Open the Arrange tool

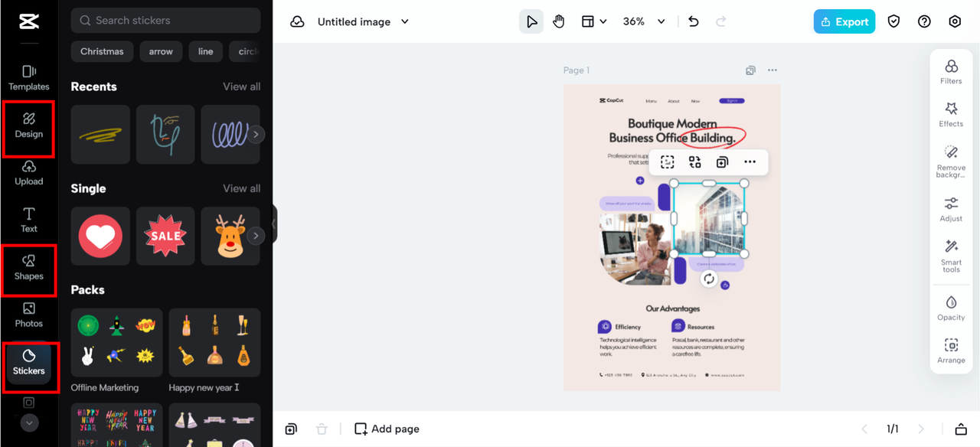pyautogui.click(x=951, y=351)
